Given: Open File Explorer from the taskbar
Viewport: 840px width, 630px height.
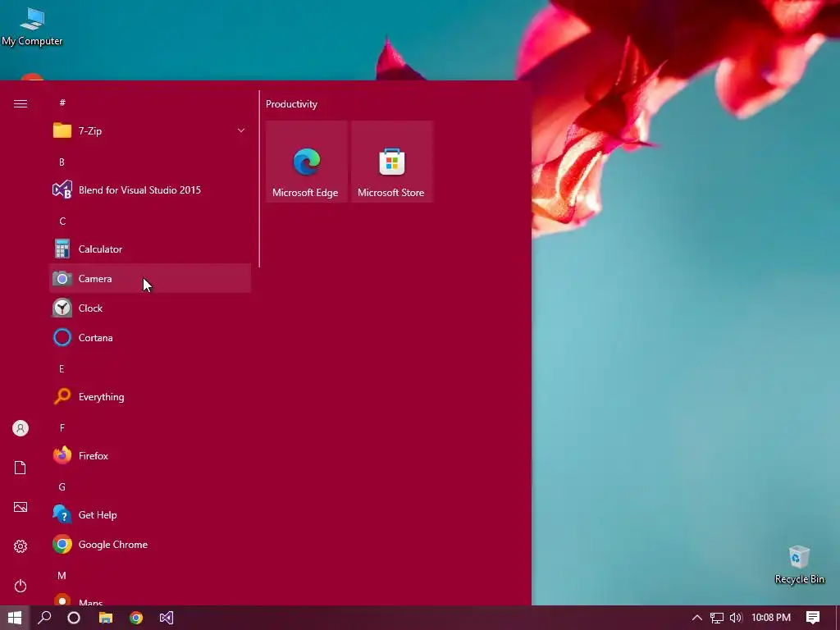Looking at the screenshot, I should 106,618.
